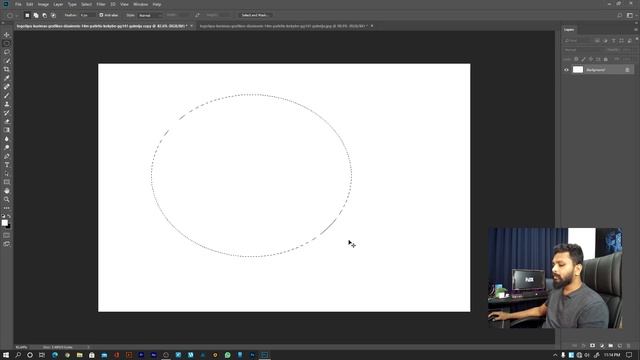
Task: Open the Edit Toolbar three-dots menu
Action: click(x=7, y=208)
